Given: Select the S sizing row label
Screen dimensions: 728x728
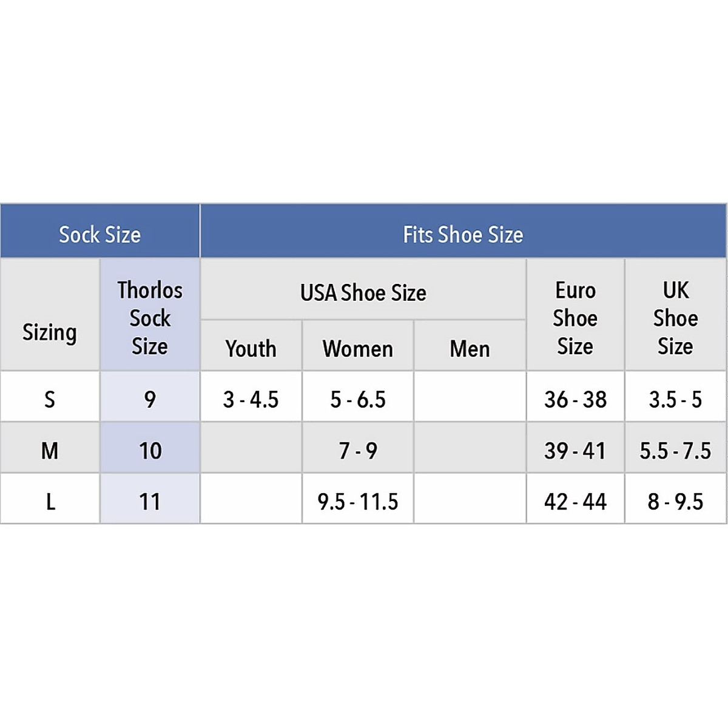Looking at the screenshot, I should [50, 399].
